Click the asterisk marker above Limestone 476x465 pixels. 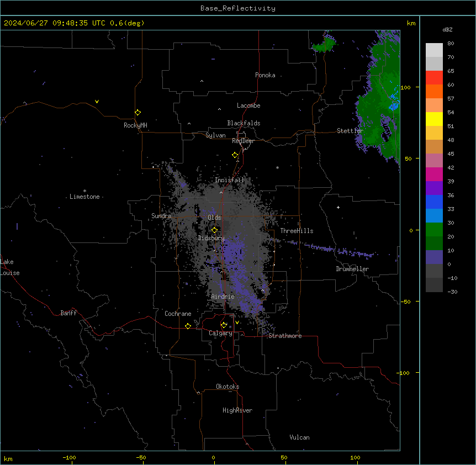point(84,191)
